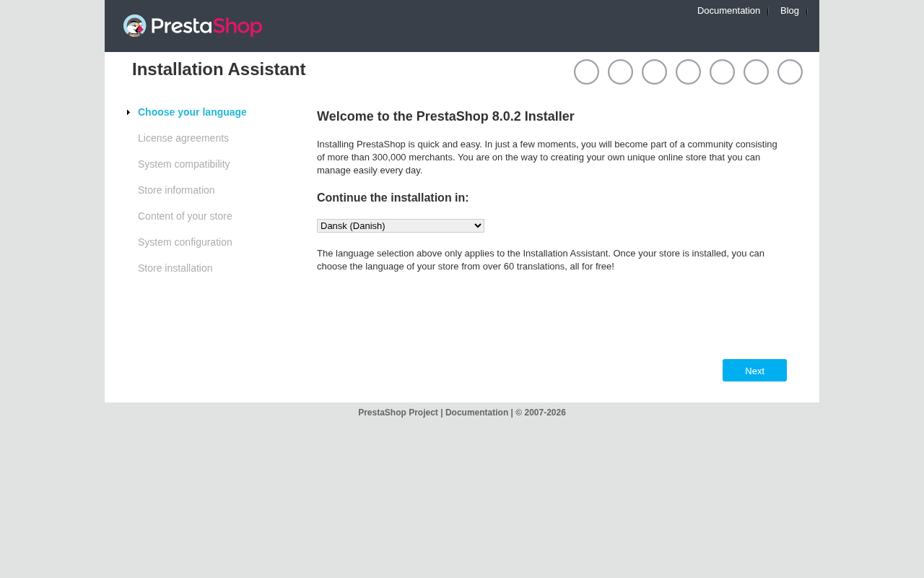924x578 pixels.
Task: Click the last installation step circle
Action: (790, 72)
